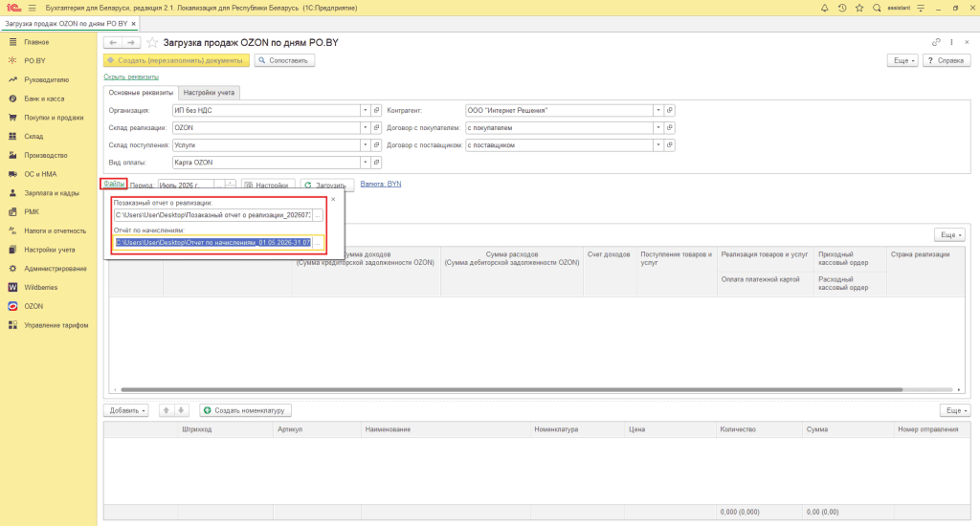Switch to Основные реквизиты tab
980x526 pixels.
point(141,93)
